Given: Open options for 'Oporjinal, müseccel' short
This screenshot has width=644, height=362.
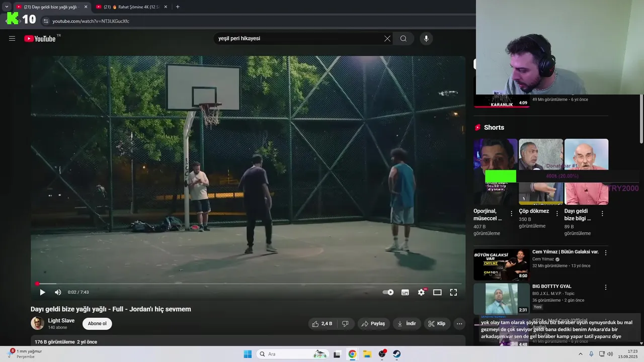Looking at the screenshot, I should coord(511,213).
